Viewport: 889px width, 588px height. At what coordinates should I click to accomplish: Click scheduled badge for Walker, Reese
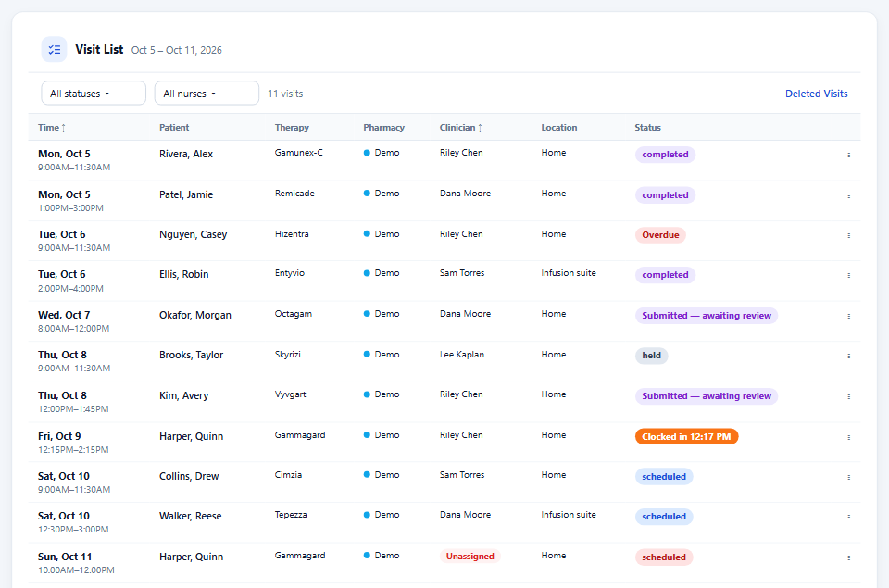coord(664,517)
